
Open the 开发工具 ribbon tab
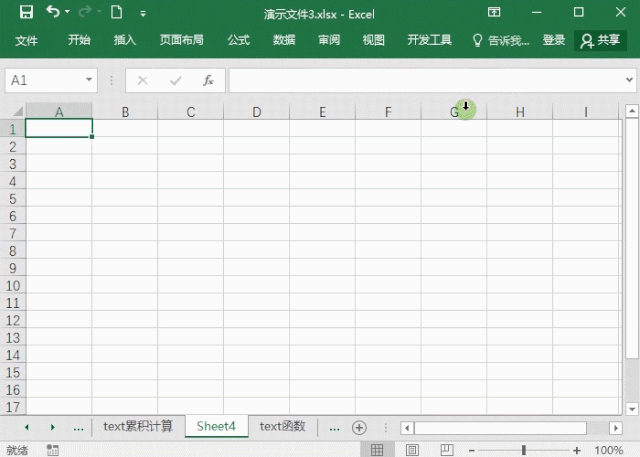coord(429,40)
